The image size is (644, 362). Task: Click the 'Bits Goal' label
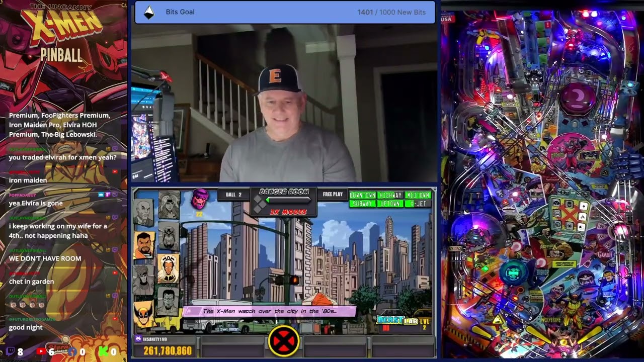point(180,12)
